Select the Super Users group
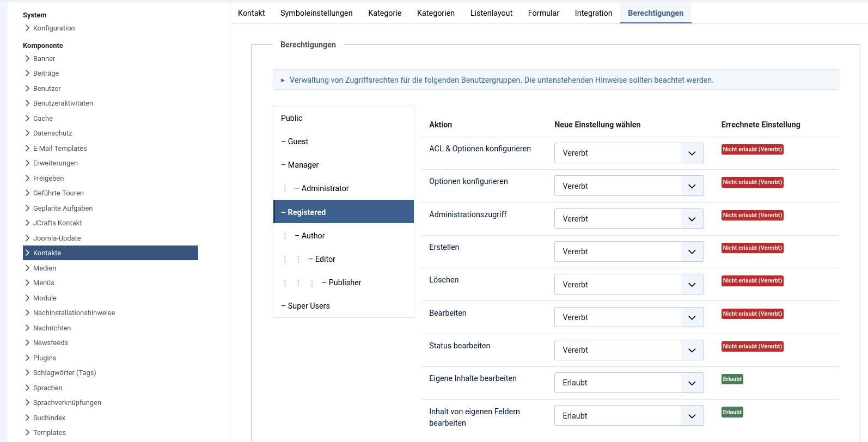The height and width of the screenshot is (442, 868). pyautogui.click(x=308, y=306)
